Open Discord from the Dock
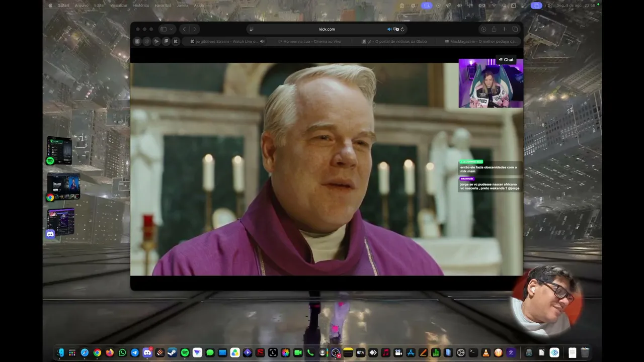This screenshot has height=362, width=644. pyautogui.click(x=147, y=353)
